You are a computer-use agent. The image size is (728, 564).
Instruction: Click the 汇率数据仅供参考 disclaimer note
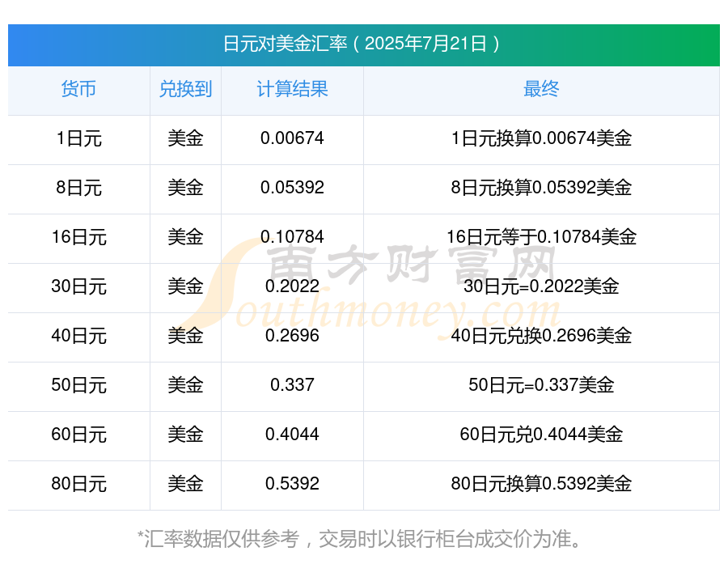tap(359, 539)
